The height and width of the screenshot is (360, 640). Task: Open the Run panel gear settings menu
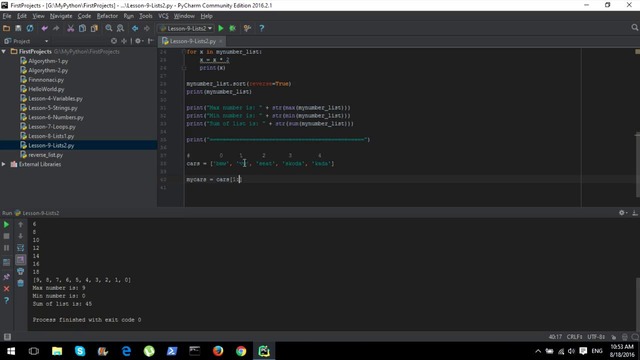[622, 213]
